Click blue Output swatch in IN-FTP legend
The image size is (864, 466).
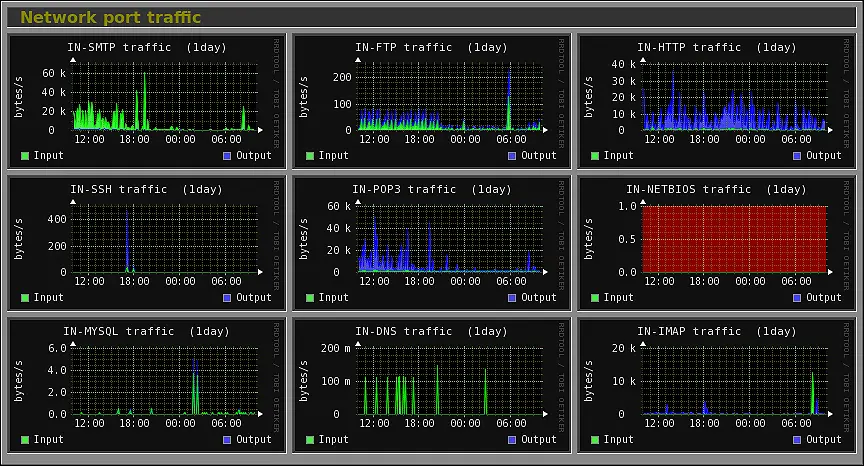512,156
